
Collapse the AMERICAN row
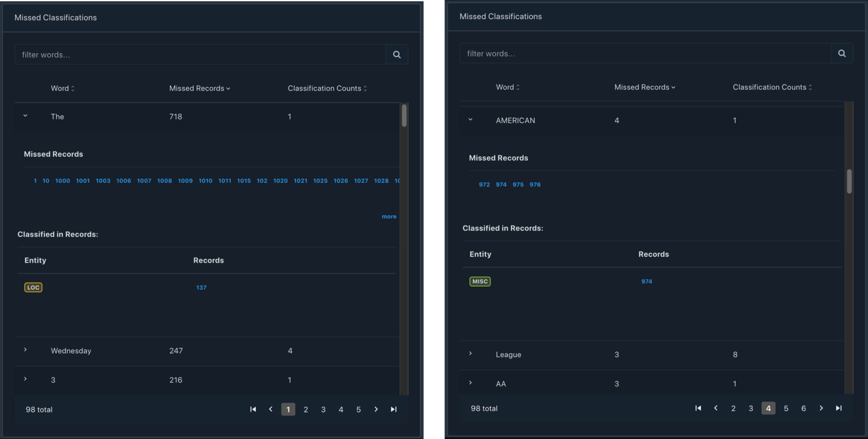pyautogui.click(x=470, y=119)
